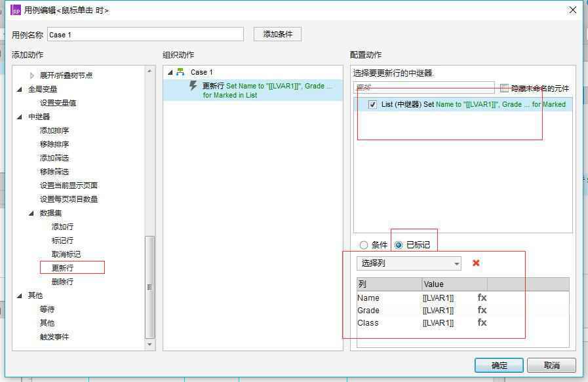Select the 添加行 action
The width and height of the screenshot is (588, 382).
tap(62, 227)
